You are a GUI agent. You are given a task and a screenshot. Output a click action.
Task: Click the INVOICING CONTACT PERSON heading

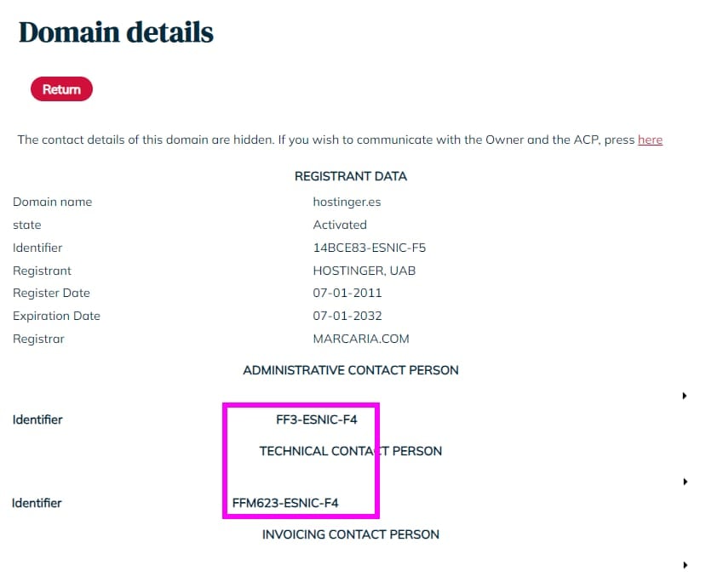pyautogui.click(x=350, y=534)
